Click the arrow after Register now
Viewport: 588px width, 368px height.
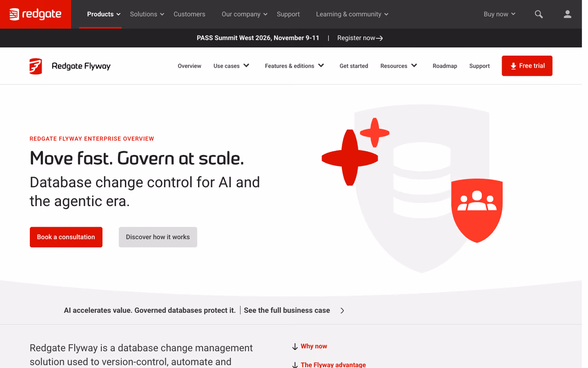379,38
